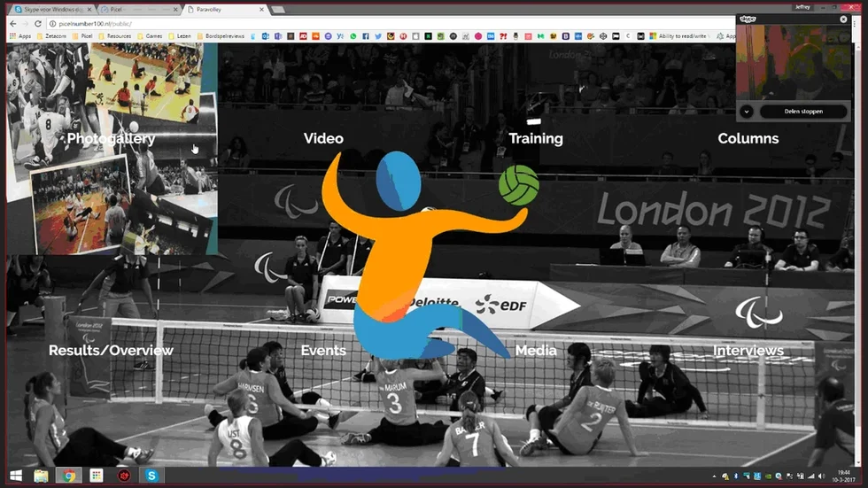Open the Bordspelreviews bookmarks folder
The image size is (868, 488).
[220, 36]
